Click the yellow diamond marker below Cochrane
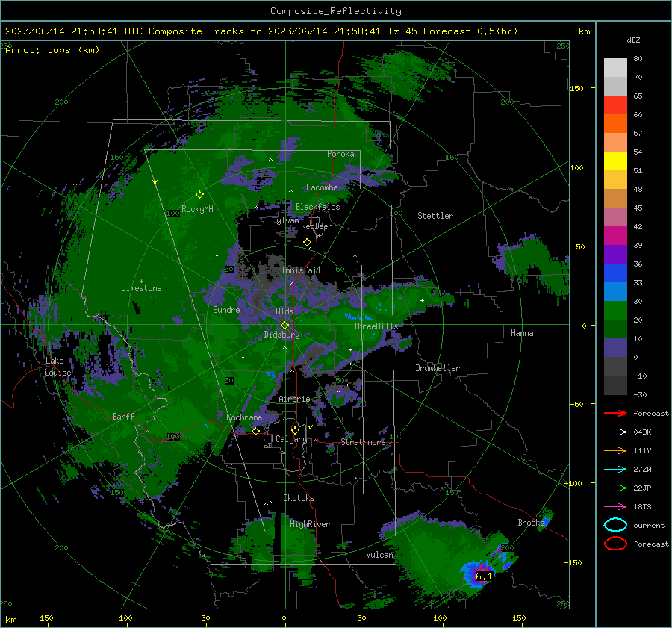 coord(256,431)
